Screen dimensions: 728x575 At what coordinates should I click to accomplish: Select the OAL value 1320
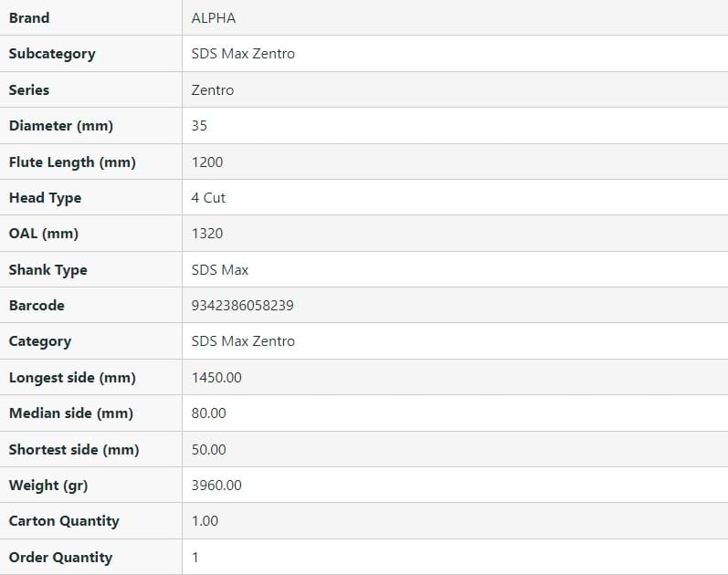[x=207, y=234]
